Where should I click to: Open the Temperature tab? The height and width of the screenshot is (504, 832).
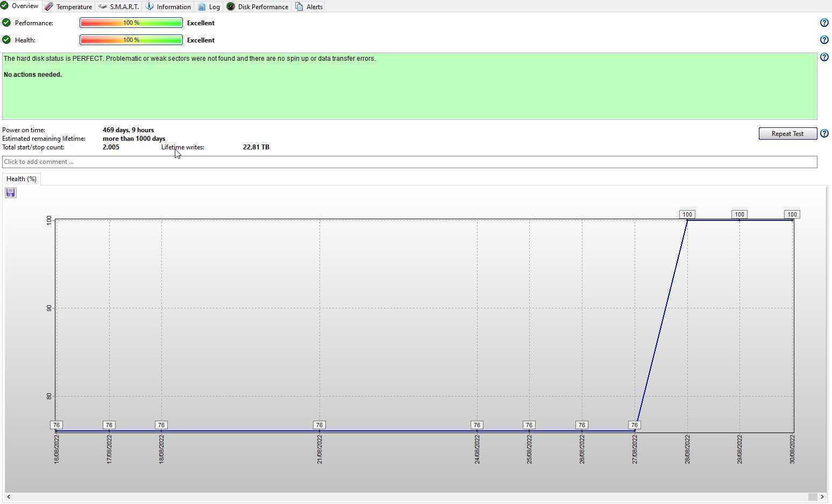68,7
